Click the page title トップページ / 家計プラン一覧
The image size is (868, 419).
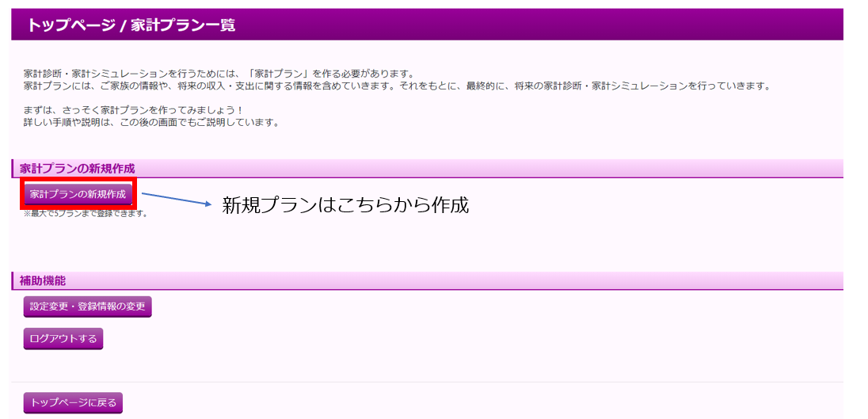(x=131, y=25)
